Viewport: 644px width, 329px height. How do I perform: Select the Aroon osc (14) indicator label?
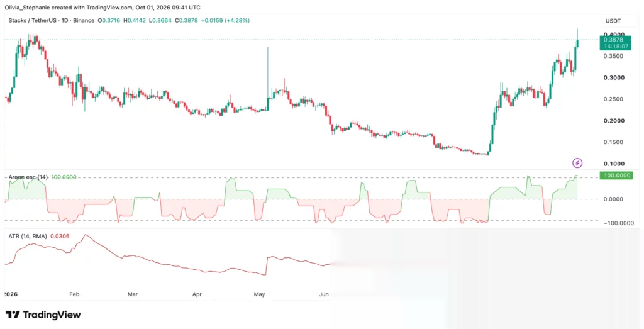click(x=28, y=177)
